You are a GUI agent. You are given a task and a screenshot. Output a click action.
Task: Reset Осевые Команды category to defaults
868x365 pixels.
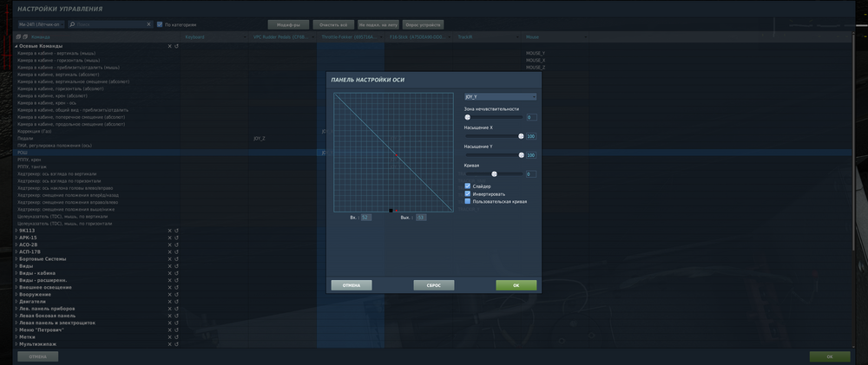tap(176, 46)
